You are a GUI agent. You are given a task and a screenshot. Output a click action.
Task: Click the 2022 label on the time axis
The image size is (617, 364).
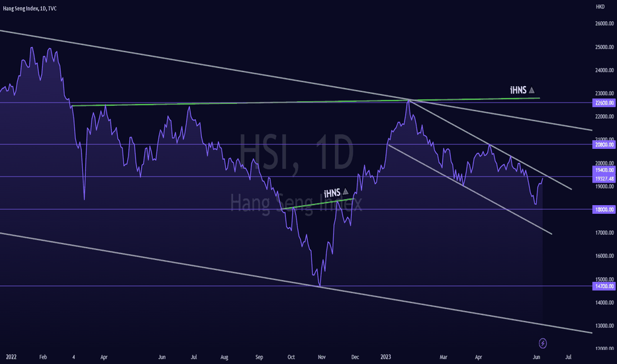point(11,357)
